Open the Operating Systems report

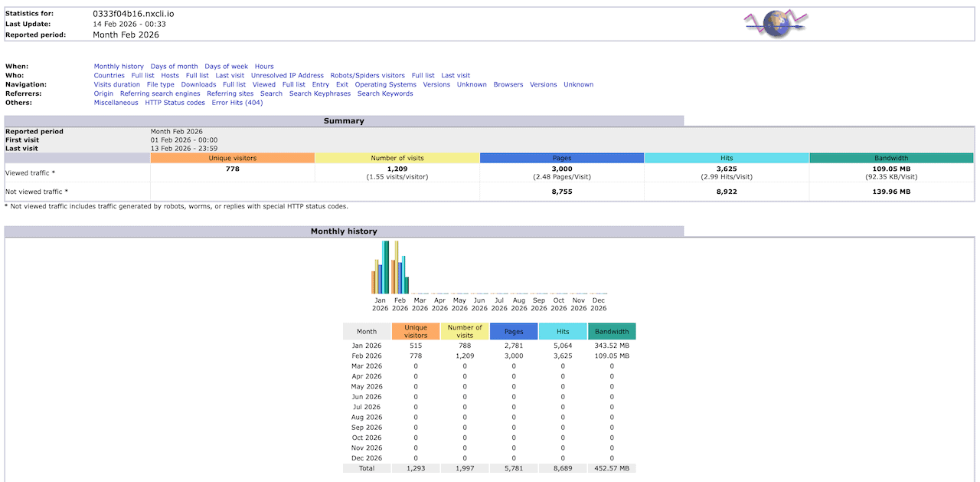click(x=386, y=84)
